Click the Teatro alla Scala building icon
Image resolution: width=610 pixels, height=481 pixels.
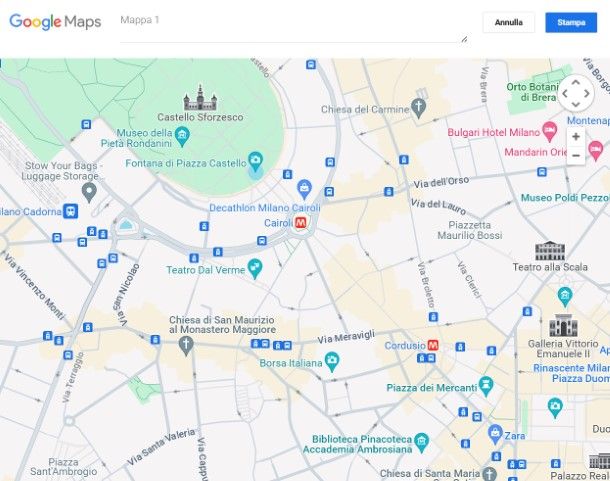pyautogui.click(x=550, y=251)
